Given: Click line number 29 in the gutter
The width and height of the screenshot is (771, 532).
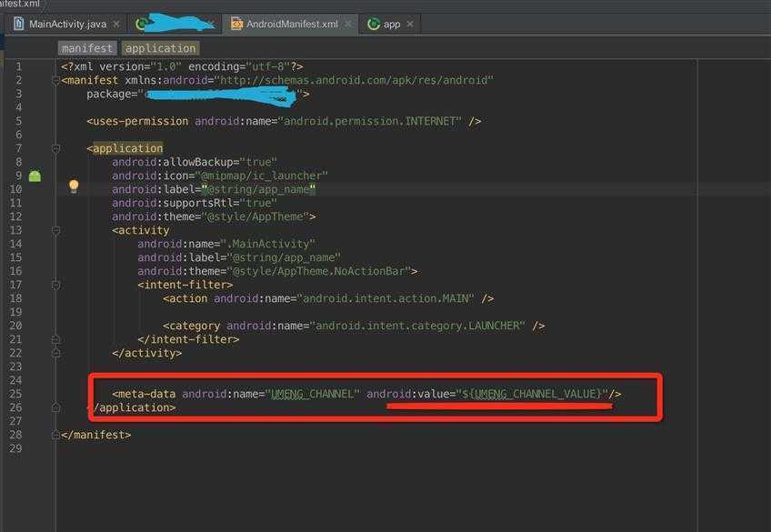Looking at the screenshot, I should tap(15, 448).
